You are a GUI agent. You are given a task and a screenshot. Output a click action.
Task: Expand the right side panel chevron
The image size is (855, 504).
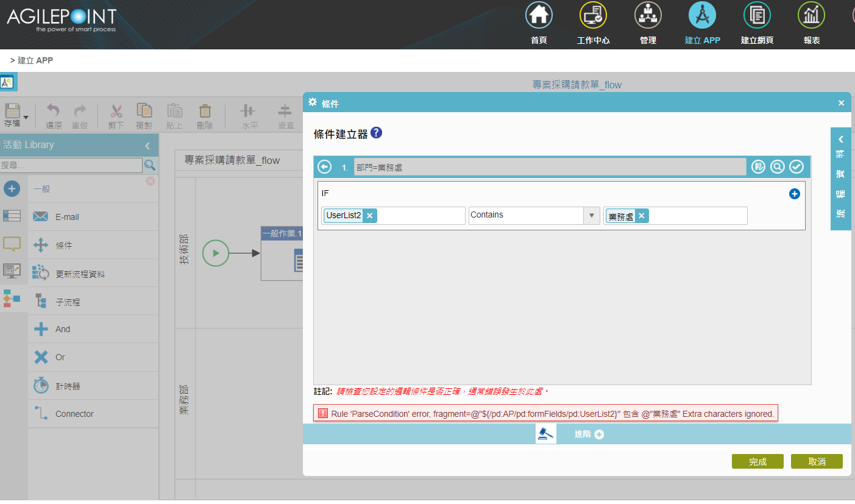pos(840,139)
